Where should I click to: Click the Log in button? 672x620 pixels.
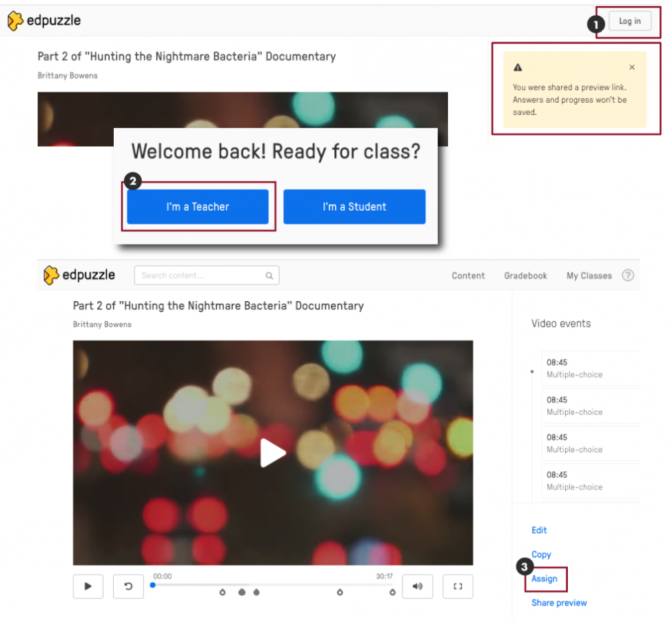click(x=629, y=21)
